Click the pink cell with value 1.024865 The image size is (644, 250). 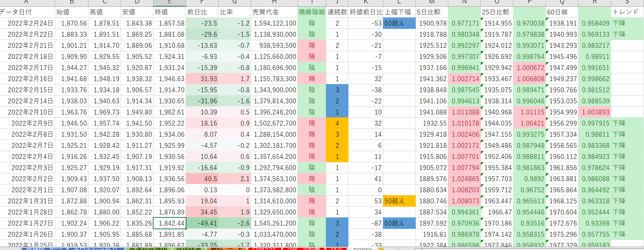465,179
